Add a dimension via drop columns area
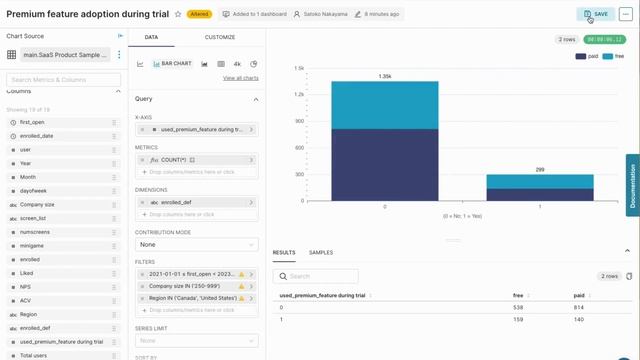The height and width of the screenshot is (360, 640). click(196, 214)
